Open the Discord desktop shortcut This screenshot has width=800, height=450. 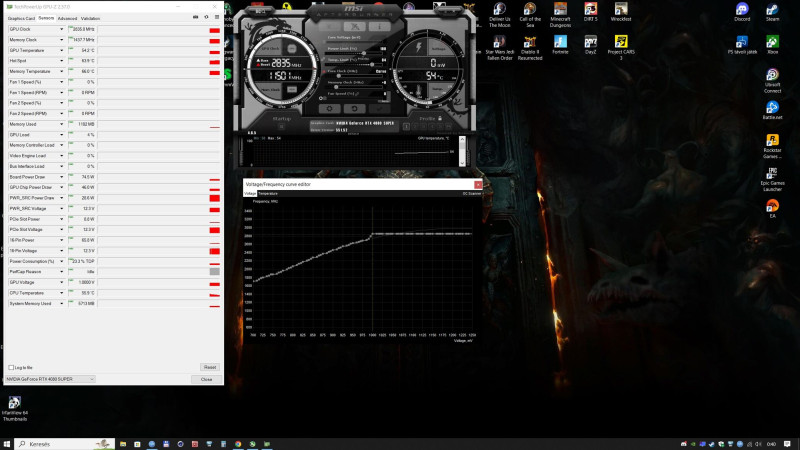(742, 10)
